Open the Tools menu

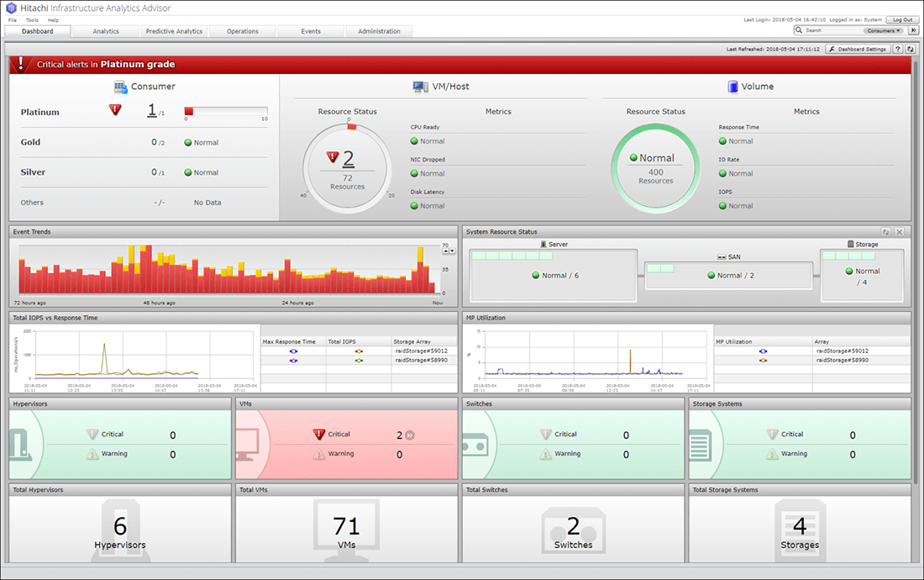(x=32, y=19)
